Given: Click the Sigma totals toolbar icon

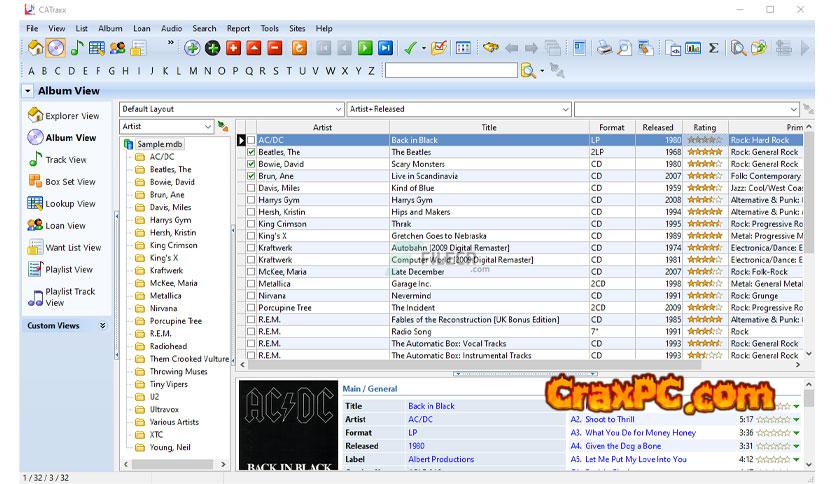Looking at the screenshot, I should point(714,47).
